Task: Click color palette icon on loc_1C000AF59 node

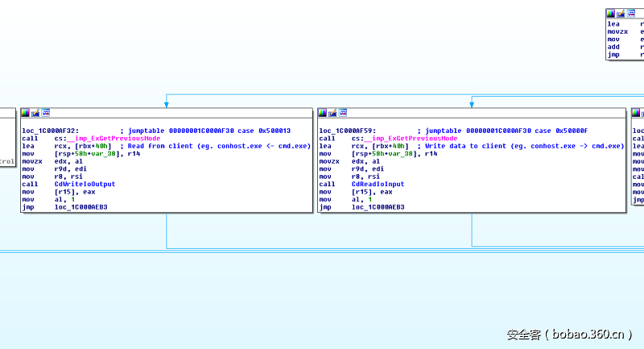Action: (323, 112)
